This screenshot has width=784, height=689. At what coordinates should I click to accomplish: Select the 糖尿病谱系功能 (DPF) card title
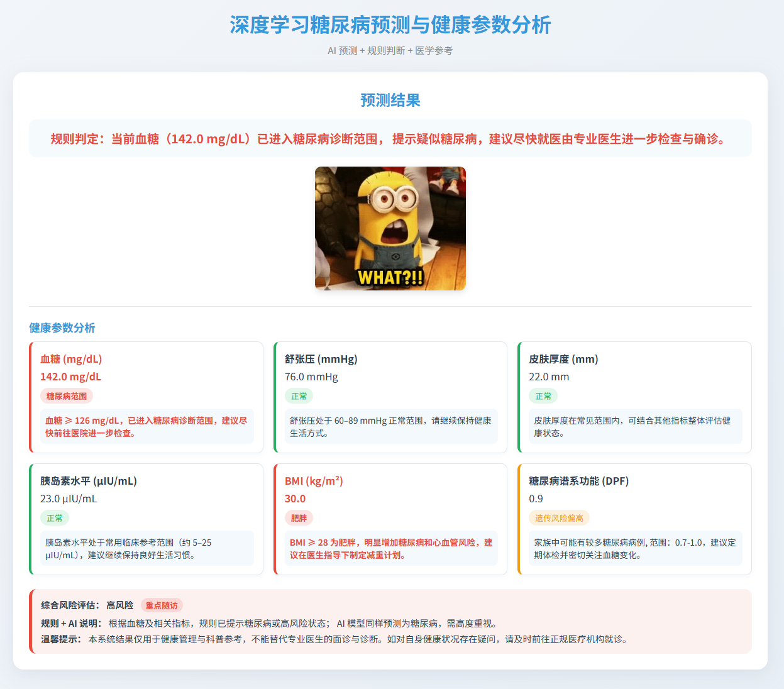point(578,481)
